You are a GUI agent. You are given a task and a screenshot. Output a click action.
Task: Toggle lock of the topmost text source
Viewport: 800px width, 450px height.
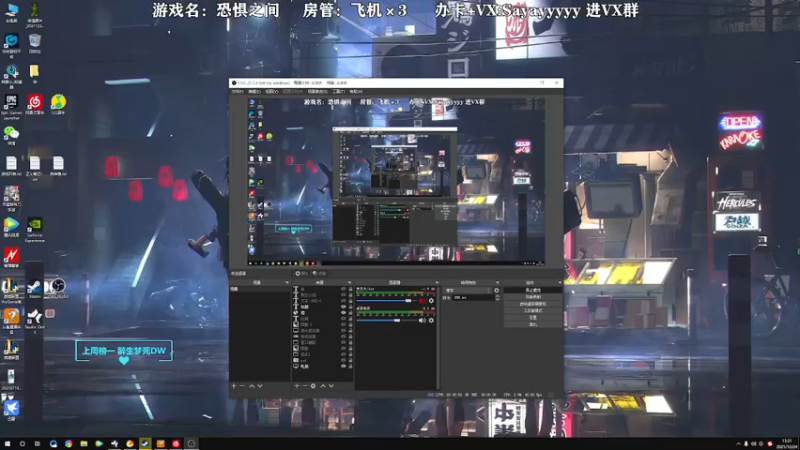(351, 289)
